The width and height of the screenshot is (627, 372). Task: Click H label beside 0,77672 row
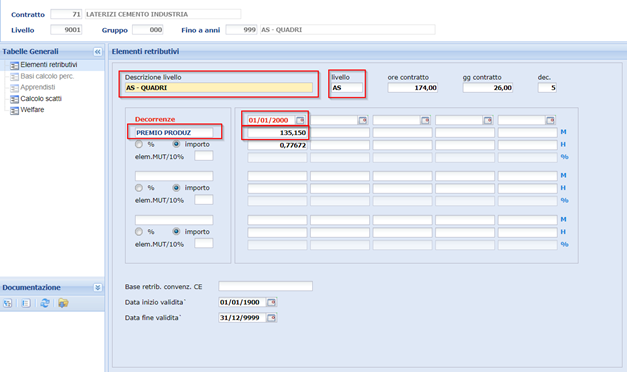pos(563,144)
